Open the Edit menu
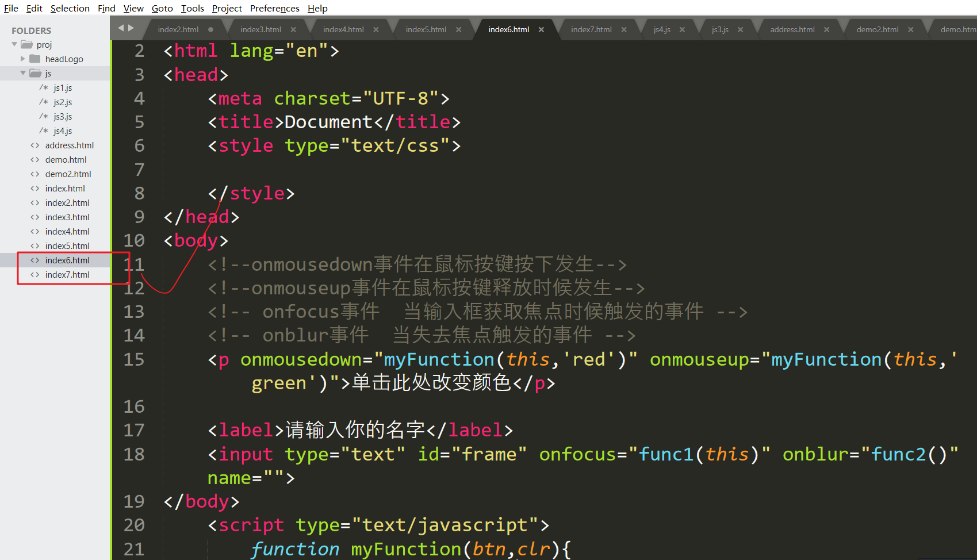Image resolution: width=977 pixels, height=560 pixels. click(x=35, y=8)
